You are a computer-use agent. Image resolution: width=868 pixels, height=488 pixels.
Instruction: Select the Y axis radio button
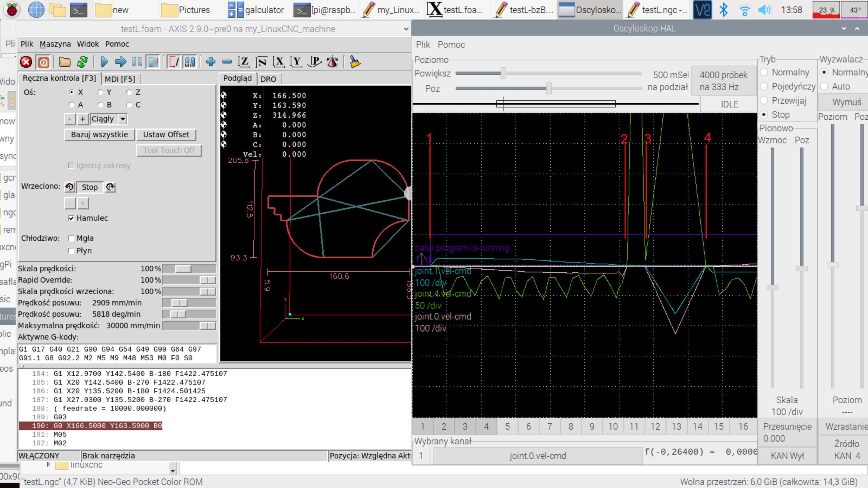(100, 92)
